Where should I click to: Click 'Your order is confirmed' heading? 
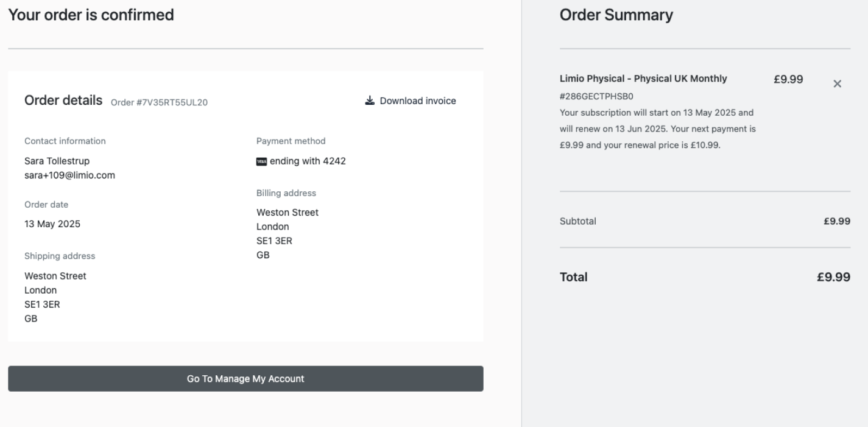coord(91,15)
